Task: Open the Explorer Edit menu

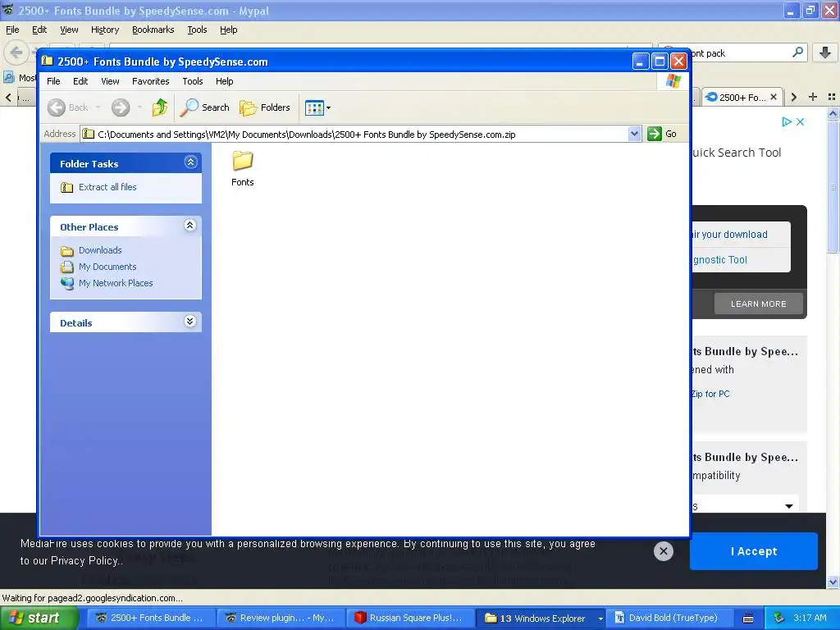Action: 80,81
